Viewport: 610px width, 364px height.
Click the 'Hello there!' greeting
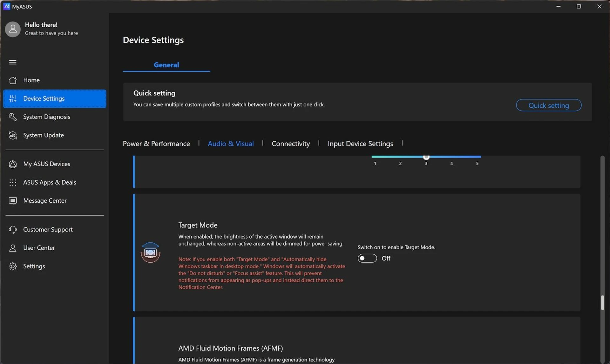click(41, 25)
